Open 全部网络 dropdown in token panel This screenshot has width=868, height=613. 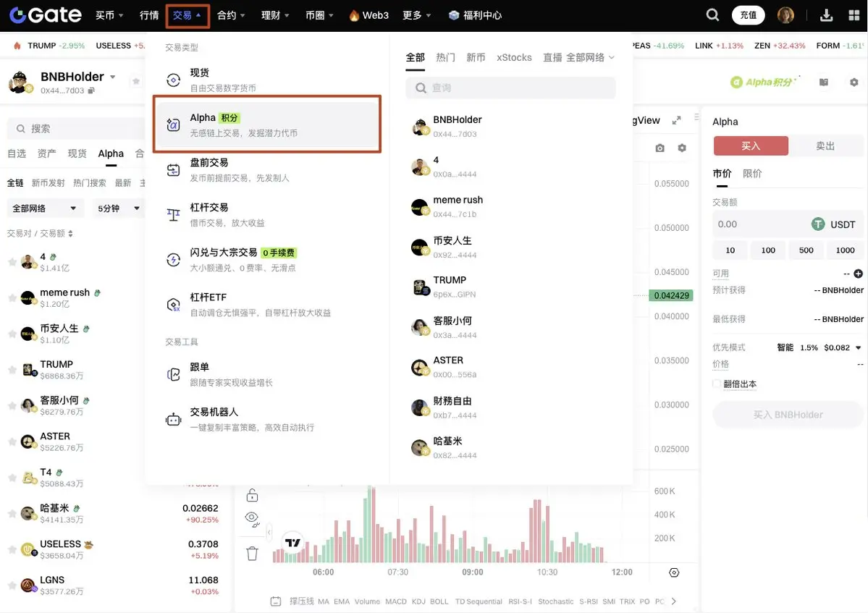click(590, 58)
